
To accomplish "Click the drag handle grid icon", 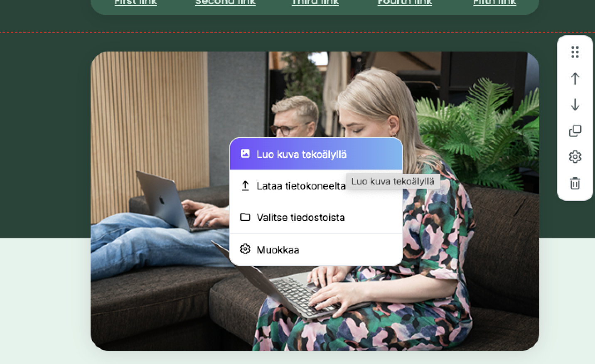I will tap(575, 52).
